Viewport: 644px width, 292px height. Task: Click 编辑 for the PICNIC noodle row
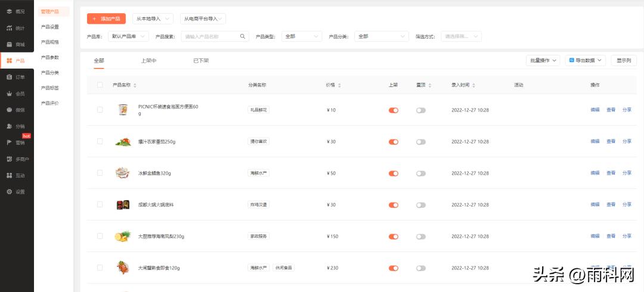[595, 110]
